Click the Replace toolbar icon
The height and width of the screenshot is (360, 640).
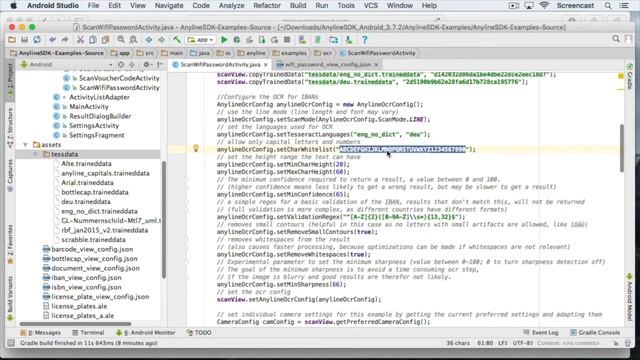[133, 40]
